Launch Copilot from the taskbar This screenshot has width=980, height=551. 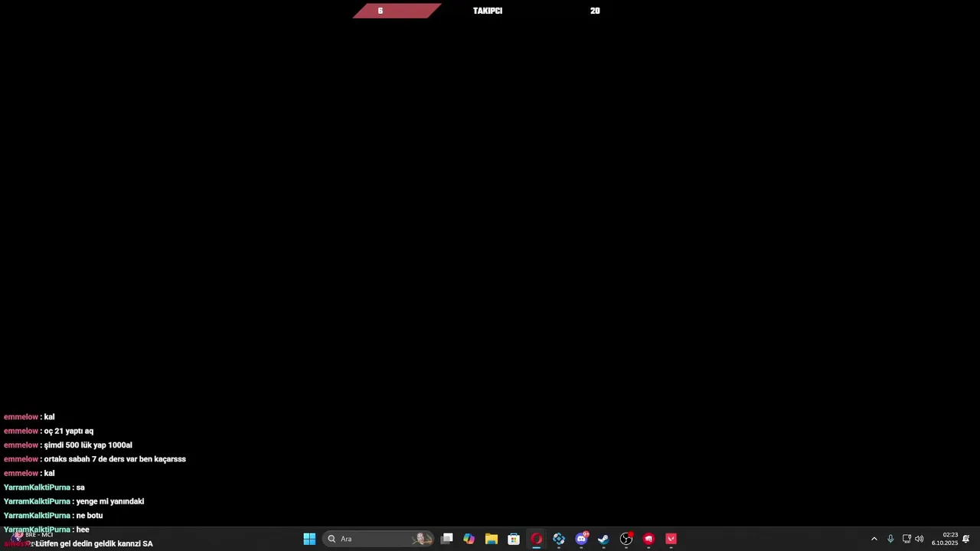coord(469,539)
